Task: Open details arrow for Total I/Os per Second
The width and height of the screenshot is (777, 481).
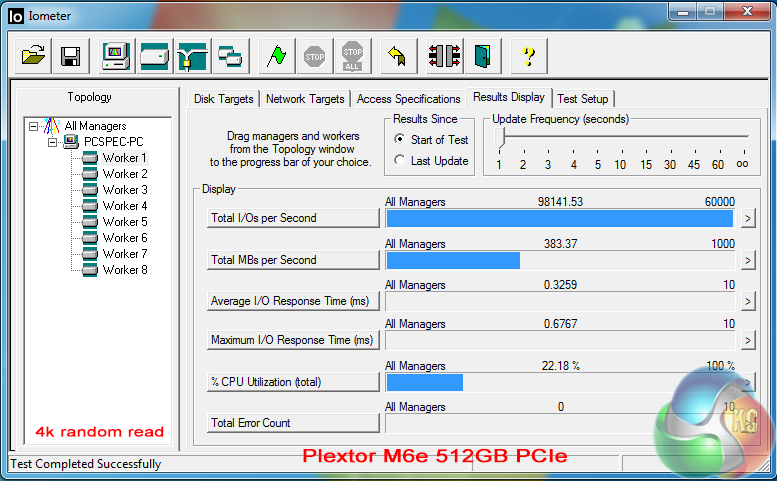Action: (x=748, y=218)
